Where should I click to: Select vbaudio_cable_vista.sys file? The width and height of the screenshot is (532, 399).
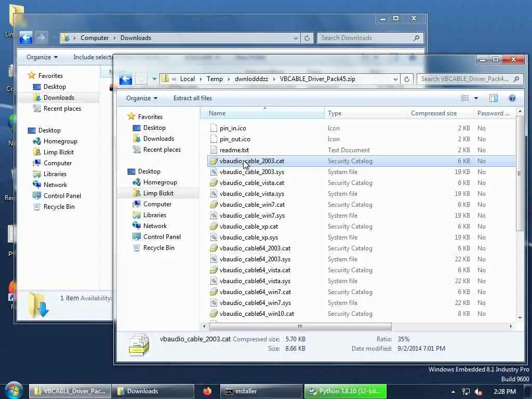361,194
